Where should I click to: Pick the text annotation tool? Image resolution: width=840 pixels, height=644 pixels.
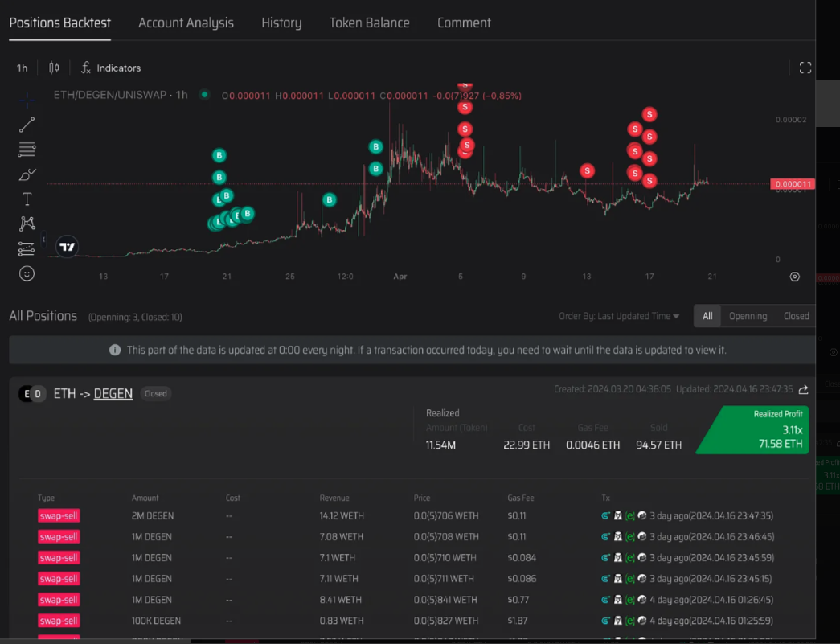click(27, 199)
